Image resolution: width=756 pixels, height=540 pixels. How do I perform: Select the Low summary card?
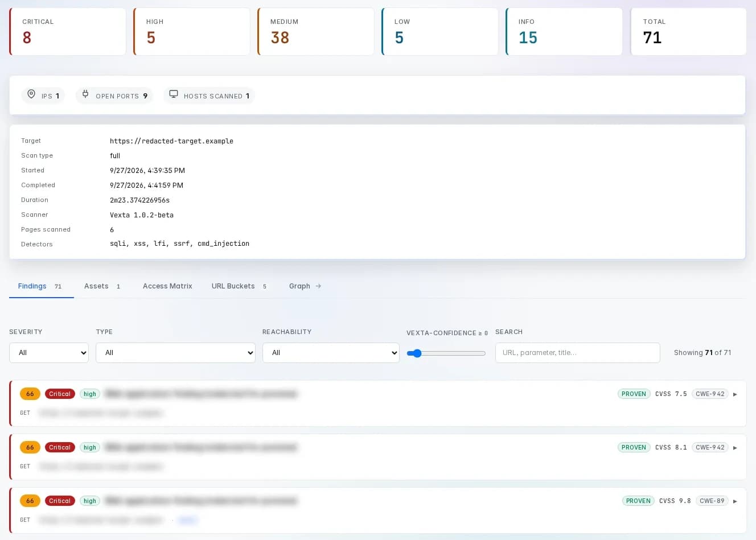(440, 32)
